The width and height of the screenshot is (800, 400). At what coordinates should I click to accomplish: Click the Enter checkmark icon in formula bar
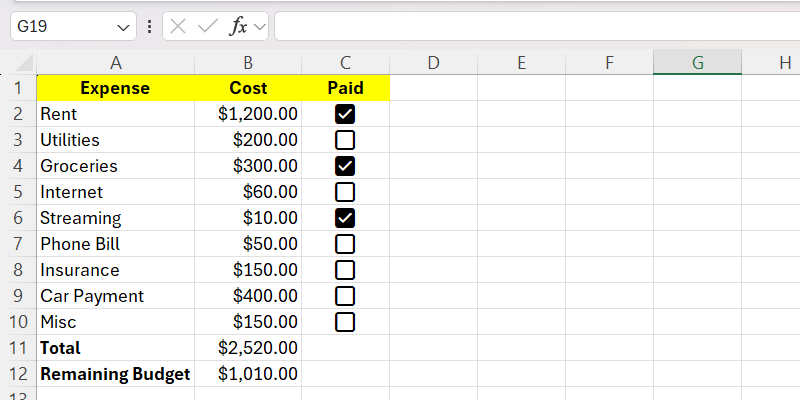tap(208, 27)
